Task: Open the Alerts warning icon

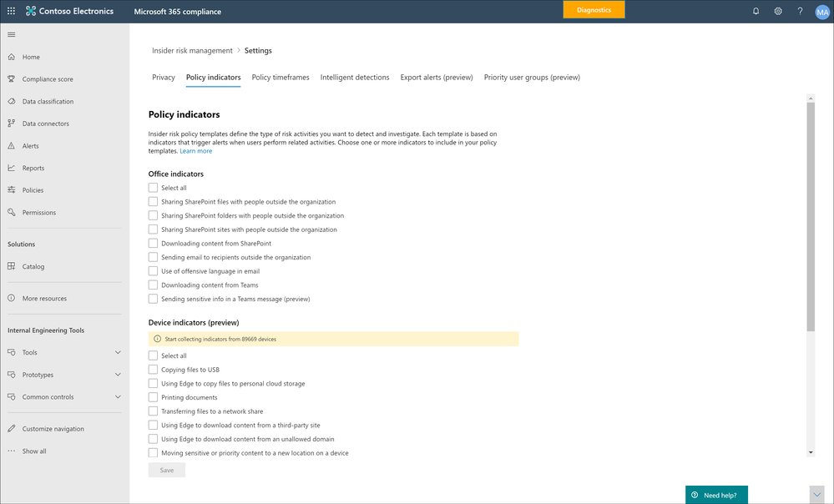Action: point(12,146)
